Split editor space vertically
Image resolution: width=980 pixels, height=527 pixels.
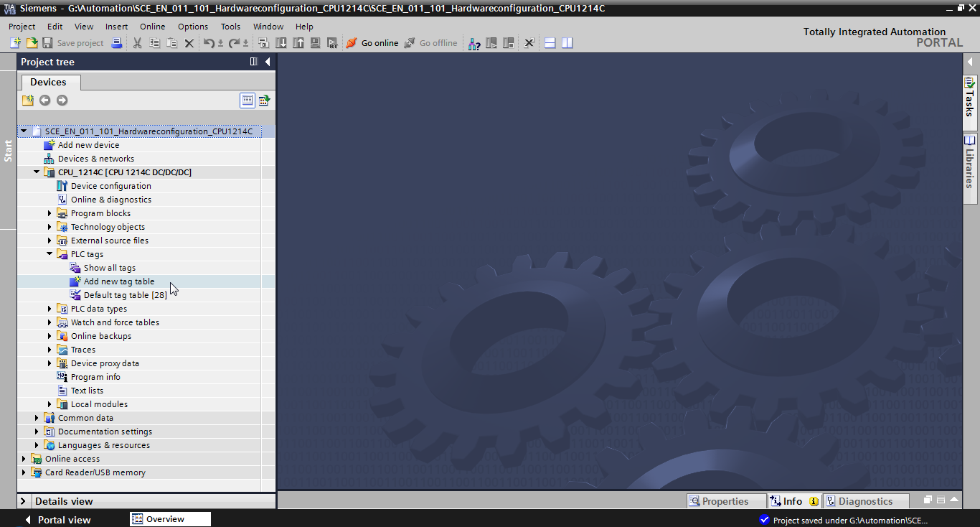pos(567,43)
